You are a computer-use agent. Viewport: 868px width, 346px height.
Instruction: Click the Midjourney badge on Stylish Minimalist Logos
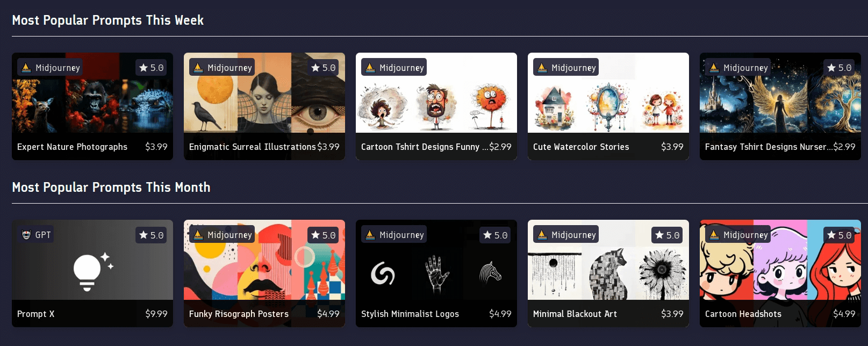[x=394, y=235]
